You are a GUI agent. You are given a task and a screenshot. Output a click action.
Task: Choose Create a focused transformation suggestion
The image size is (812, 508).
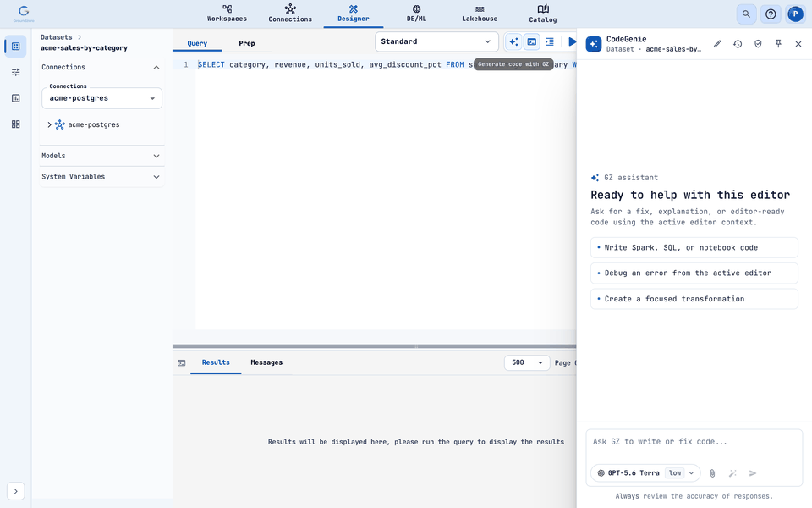694,299
